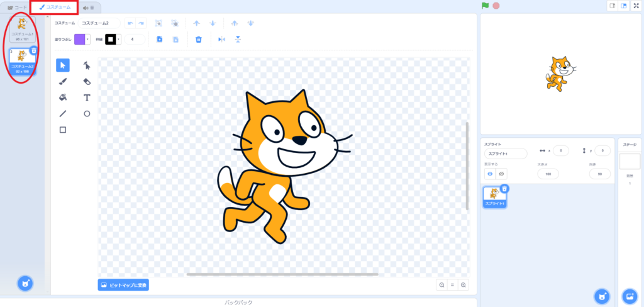
Task: Delete コスチューム2 with its trash badge
Action: pyautogui.click(x=34, y=50)
